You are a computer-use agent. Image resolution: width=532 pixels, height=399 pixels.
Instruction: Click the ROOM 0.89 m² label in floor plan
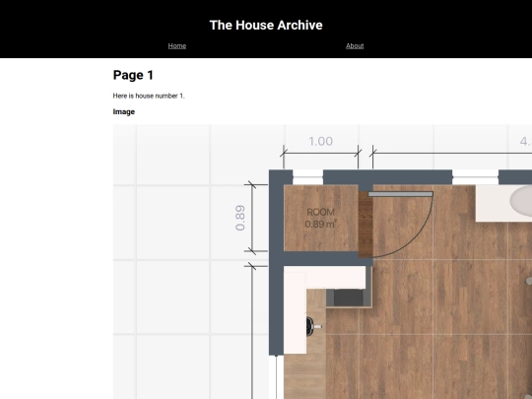pos(320,218)
